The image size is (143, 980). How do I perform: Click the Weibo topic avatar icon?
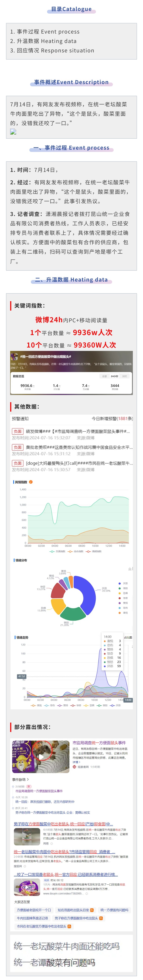coord(14,356)
